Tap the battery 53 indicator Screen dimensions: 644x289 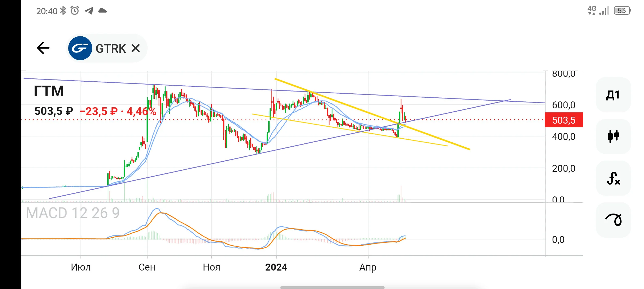click(x=622, y=10)
